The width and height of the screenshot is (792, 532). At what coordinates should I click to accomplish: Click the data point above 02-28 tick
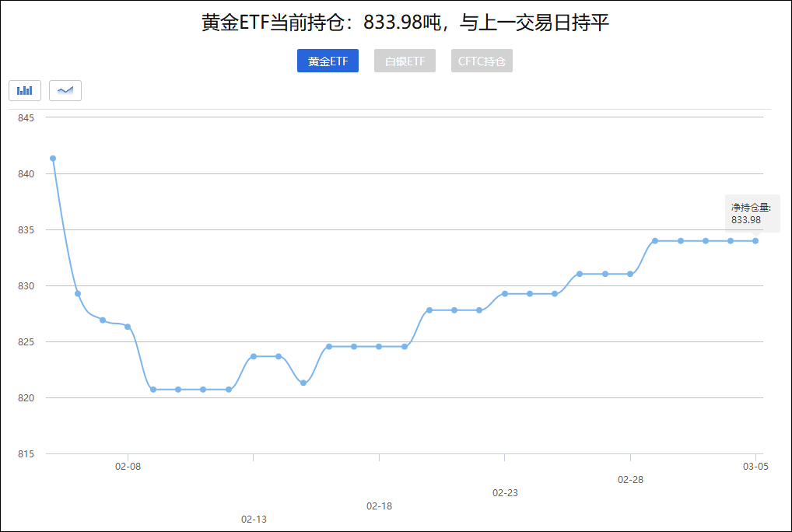(x=630, y=274)
